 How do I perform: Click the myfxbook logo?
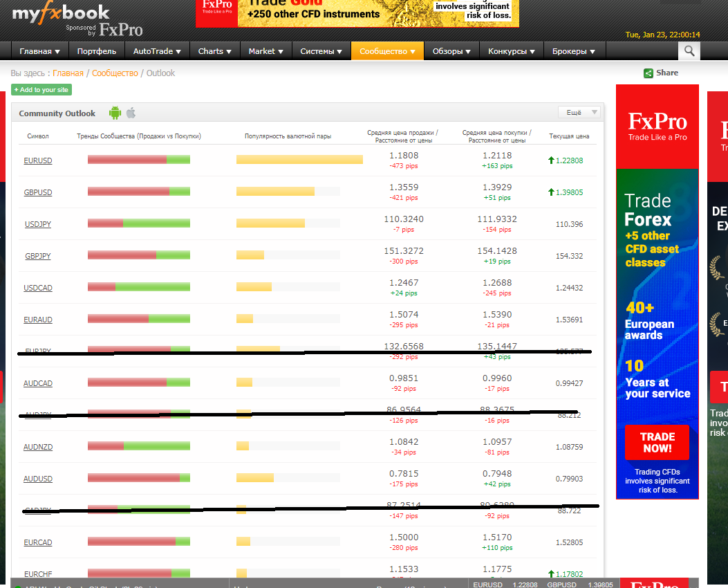tap(60, 13)
